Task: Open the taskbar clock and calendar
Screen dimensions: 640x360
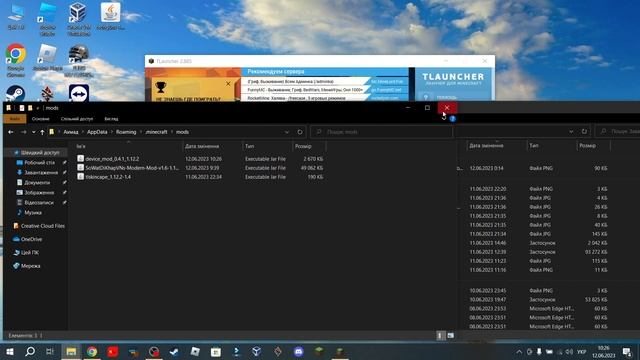Action: pos(603,352)
